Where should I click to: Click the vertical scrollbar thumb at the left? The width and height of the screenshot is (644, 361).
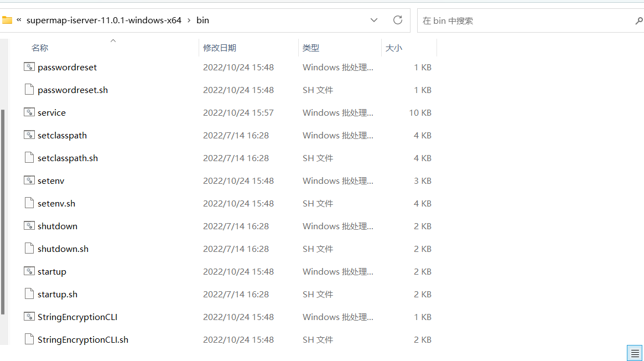(x=3, y=212)
